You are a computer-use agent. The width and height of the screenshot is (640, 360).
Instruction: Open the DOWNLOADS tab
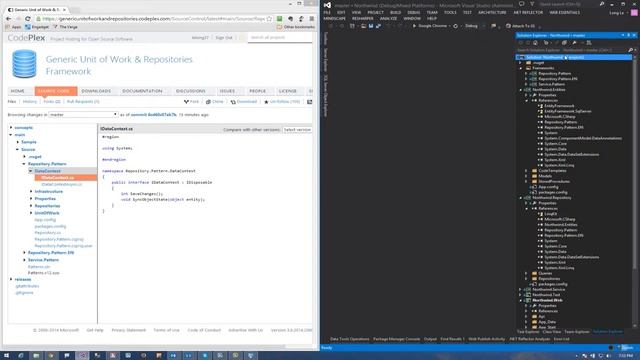[96, 91]
